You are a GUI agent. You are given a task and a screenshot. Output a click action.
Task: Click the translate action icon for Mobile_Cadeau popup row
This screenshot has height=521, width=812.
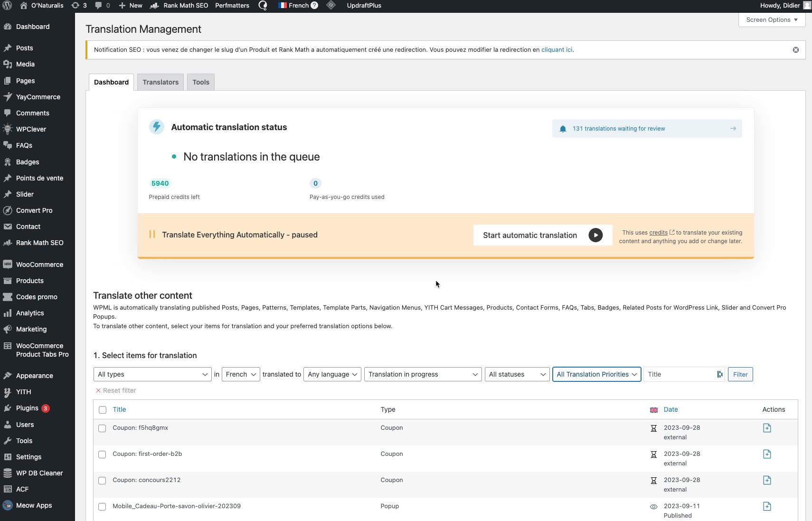click(x=767, y=506)
